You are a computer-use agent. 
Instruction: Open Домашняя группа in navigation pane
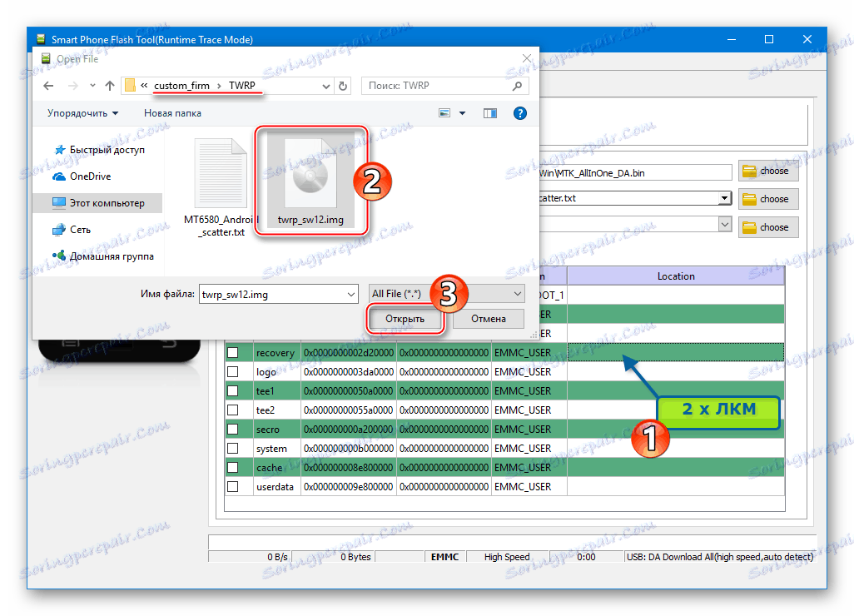[x=103, y=256]
